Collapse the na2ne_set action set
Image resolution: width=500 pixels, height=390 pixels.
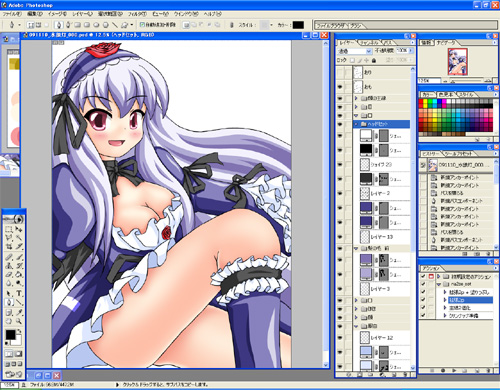pos(439,284)
